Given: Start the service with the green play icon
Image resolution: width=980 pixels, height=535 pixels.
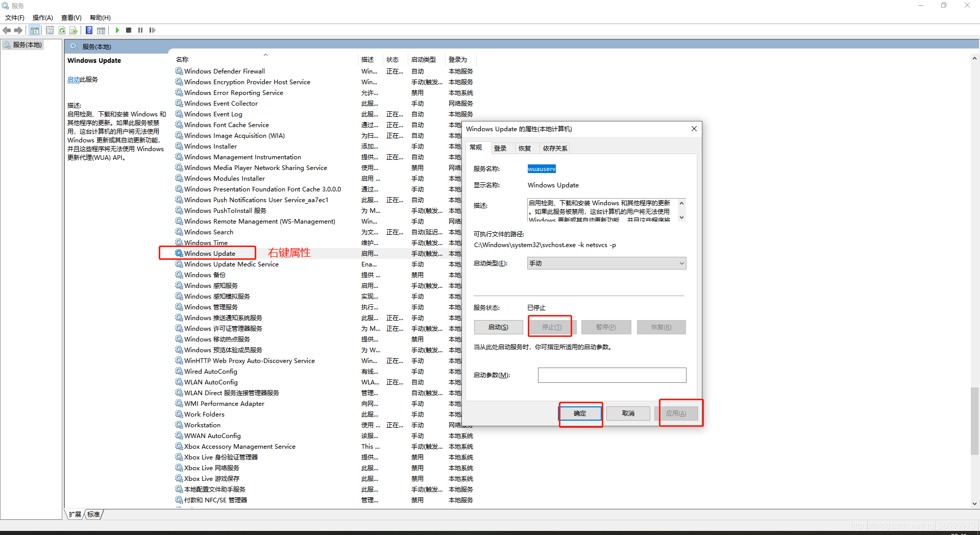Looking at the screenshot, I should (x=117, y=30).
